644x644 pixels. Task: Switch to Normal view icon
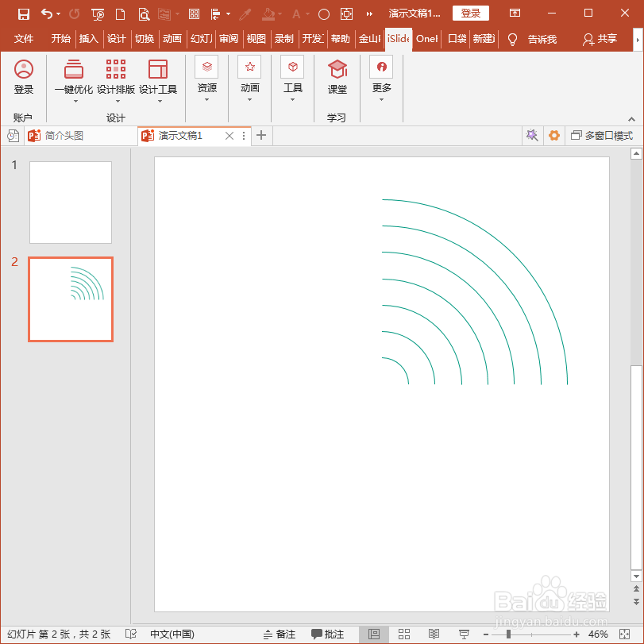coord(374,634)
